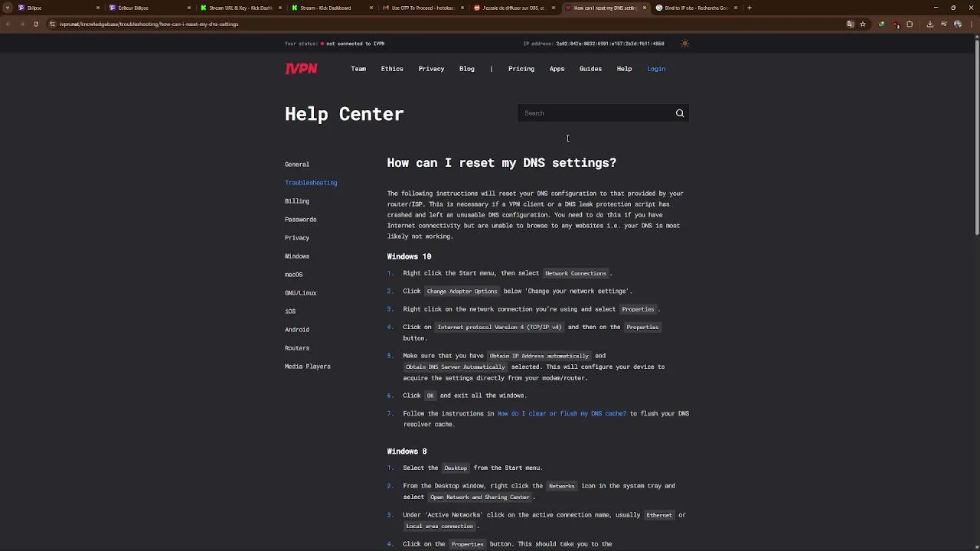Click the 'Change Adapter Options' code label
980x551 pixels.
462,292
